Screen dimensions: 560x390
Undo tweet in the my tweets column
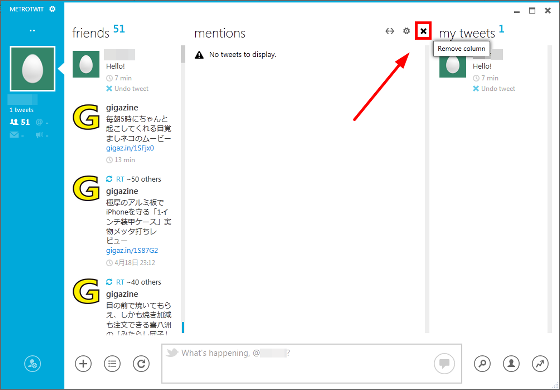point(494,89)
